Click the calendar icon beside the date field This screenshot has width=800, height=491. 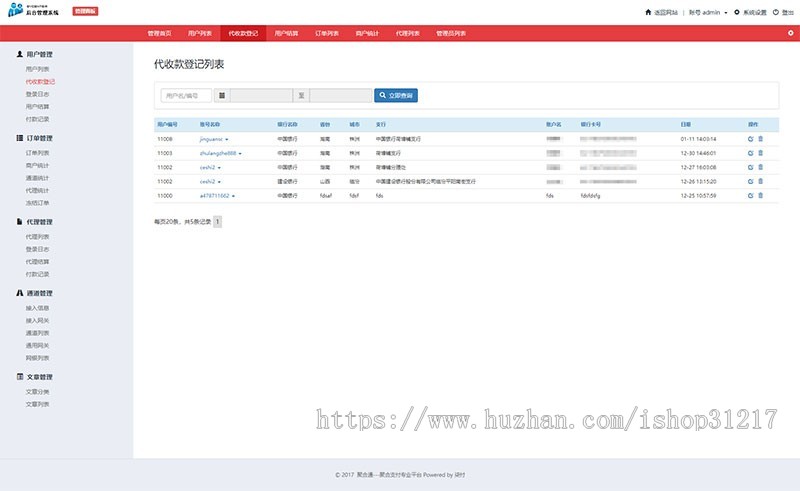point(222,95)
